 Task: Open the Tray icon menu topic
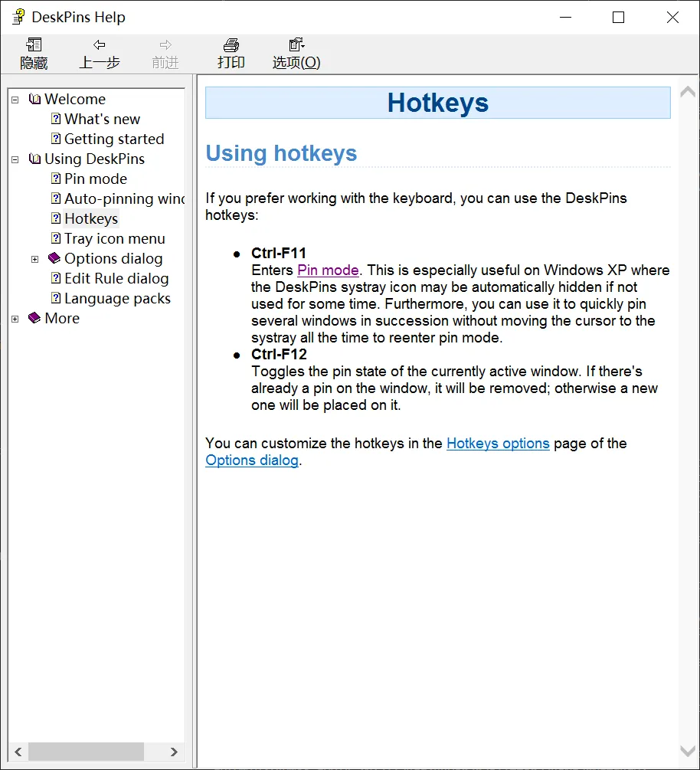coord(114,238)
